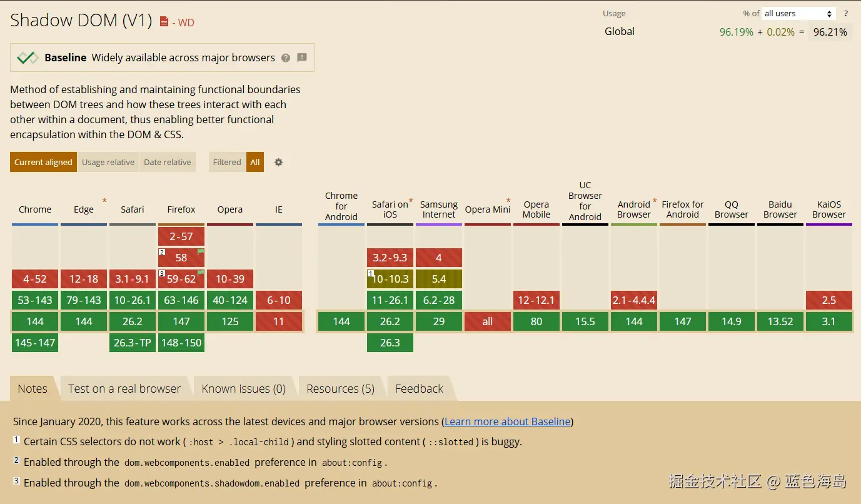Select the Opera Mini "all" cell
Image resolution: width=861 pixels, height=504 pixels.
click(x=488, y=321)
